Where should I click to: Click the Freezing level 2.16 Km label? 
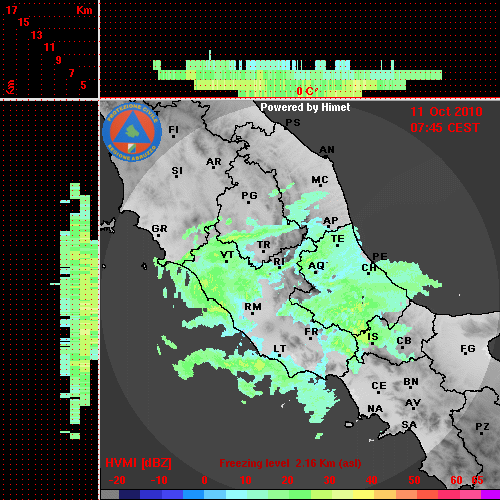(x=290, y=463)
